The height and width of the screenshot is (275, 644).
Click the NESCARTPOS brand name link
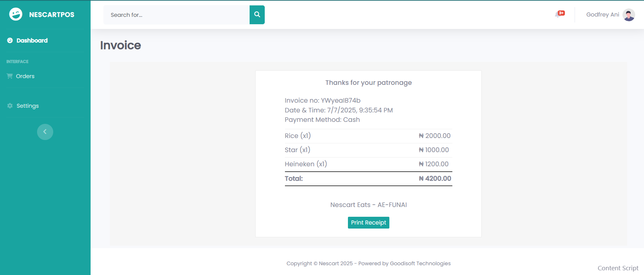pos(52,14)
